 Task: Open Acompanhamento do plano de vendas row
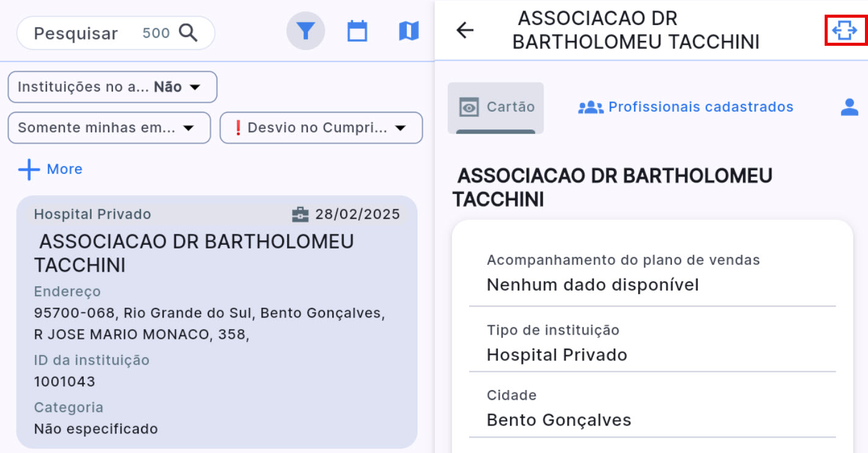point(652,273)
